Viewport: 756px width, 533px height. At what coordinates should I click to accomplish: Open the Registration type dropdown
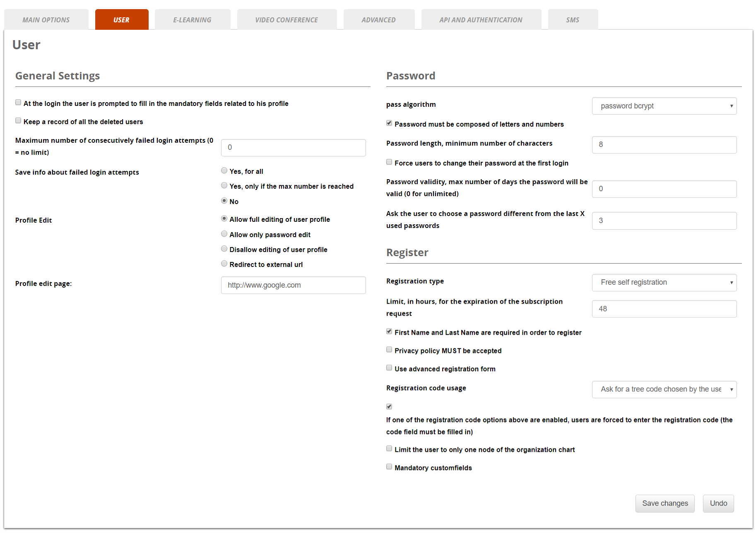point(664,282)
